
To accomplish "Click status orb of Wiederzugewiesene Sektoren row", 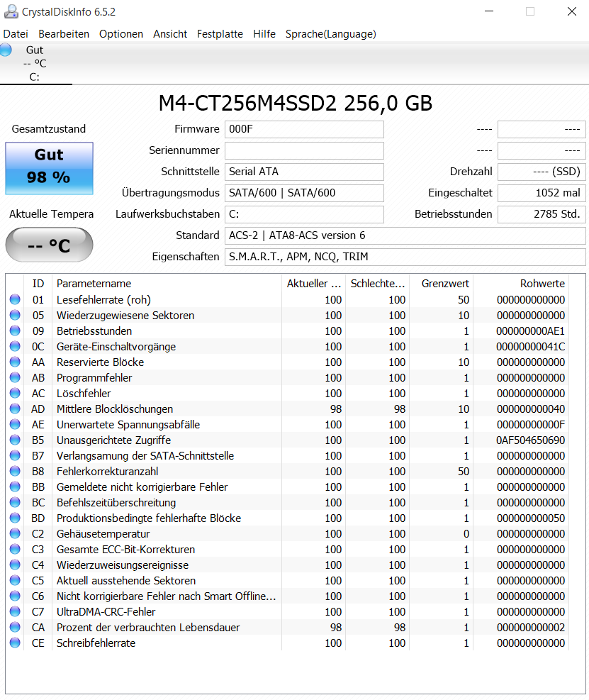I will (x=15, y=315).
